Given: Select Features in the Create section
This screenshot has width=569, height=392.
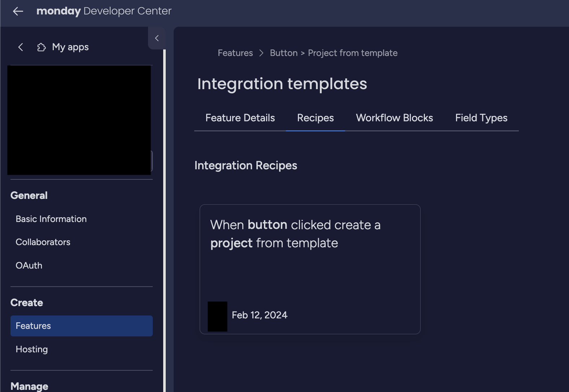Looking at the screenshot, I should point(82,326).
